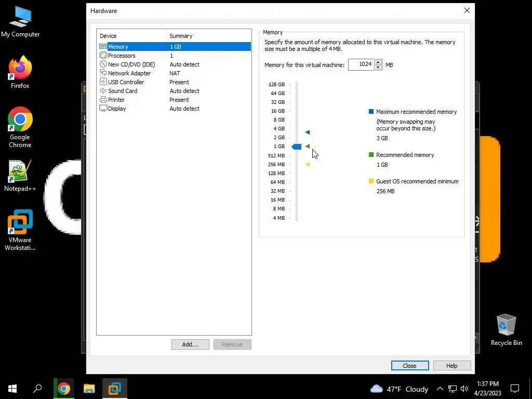Image resolution: width=532 pixels, height=399 pixels.
Task: Close the Hardware dialog with X
Action: tap(467, 10)
